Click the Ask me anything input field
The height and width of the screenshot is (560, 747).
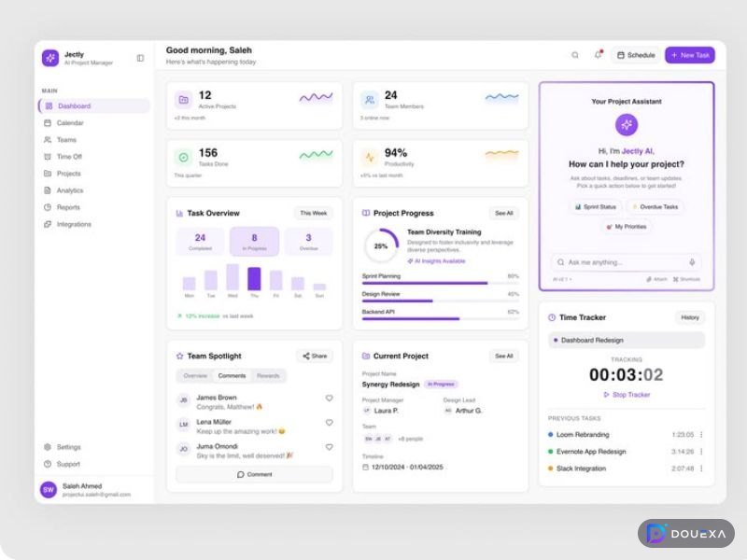coord(626,262)
